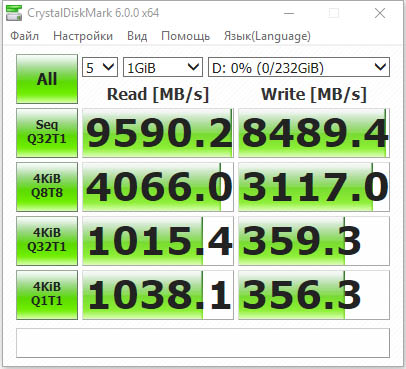Click the empty comment field at the bottom
The width and height of the screenshot is (406, 369).
click(203, 343)
